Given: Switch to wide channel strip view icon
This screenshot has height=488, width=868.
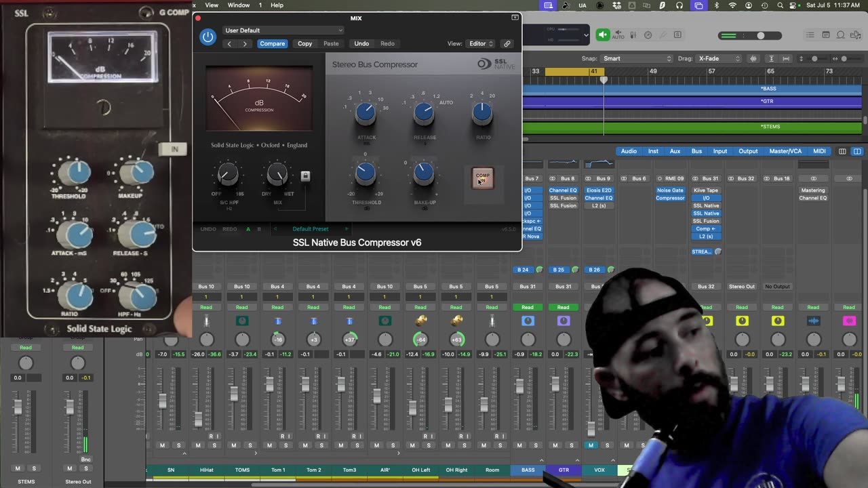Looking at the screenshot, I should tap(857, 151).
